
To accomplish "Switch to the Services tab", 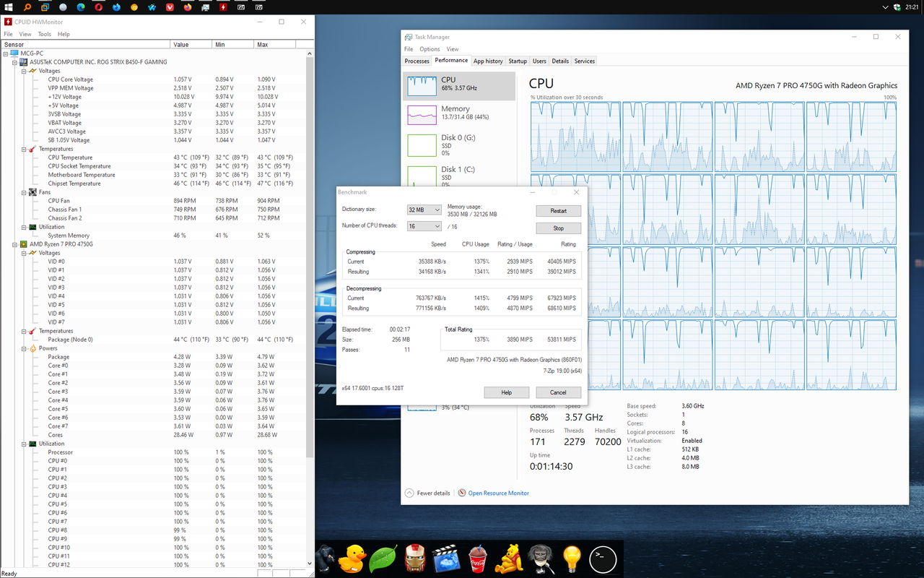I will (585, 61).
